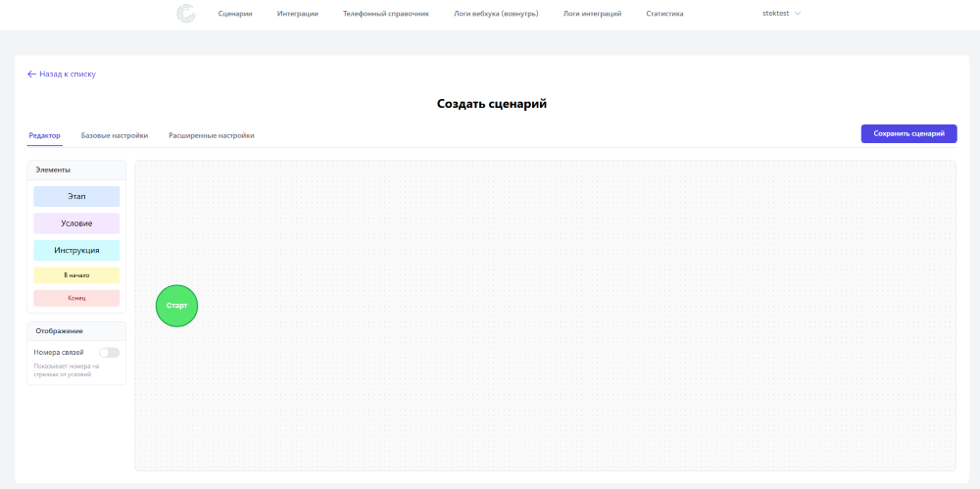Screen dimensions: 980x489
Task: Select the purple Условие element
Action: (x=76, y=223)
